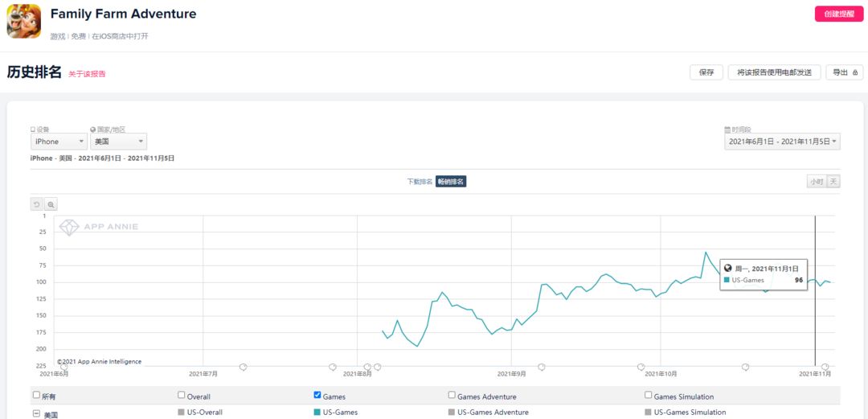Image resolution: width=868 pixels, height=419 pixels.
Task: Open the 关于该报告 link
Action: click(87, 74)
